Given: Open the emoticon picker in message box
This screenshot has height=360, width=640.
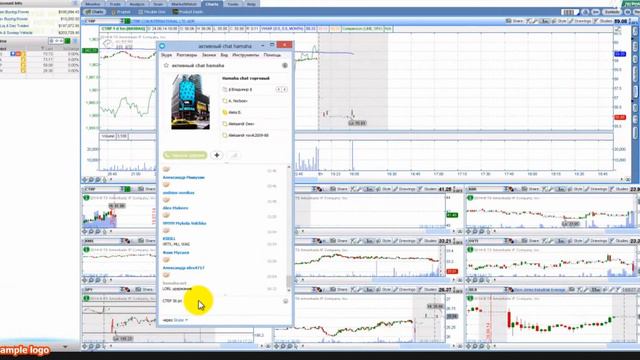Looking at the screenshot, I should (x=285, y=301).
